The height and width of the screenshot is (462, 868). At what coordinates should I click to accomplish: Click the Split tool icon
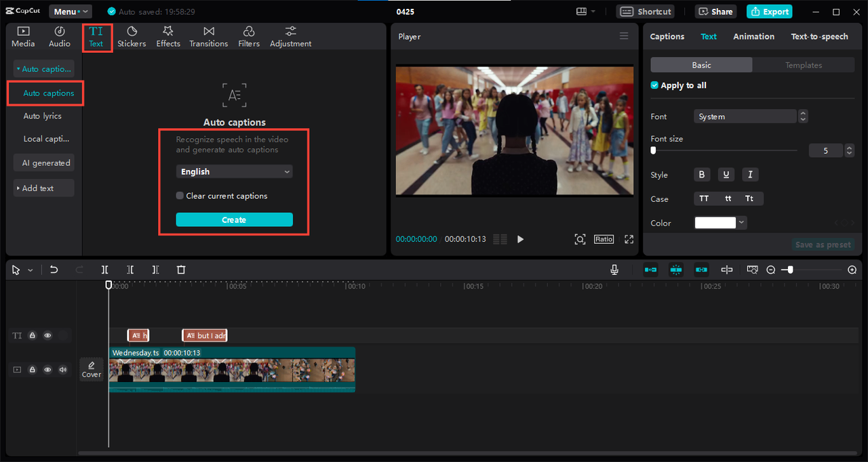105,270
